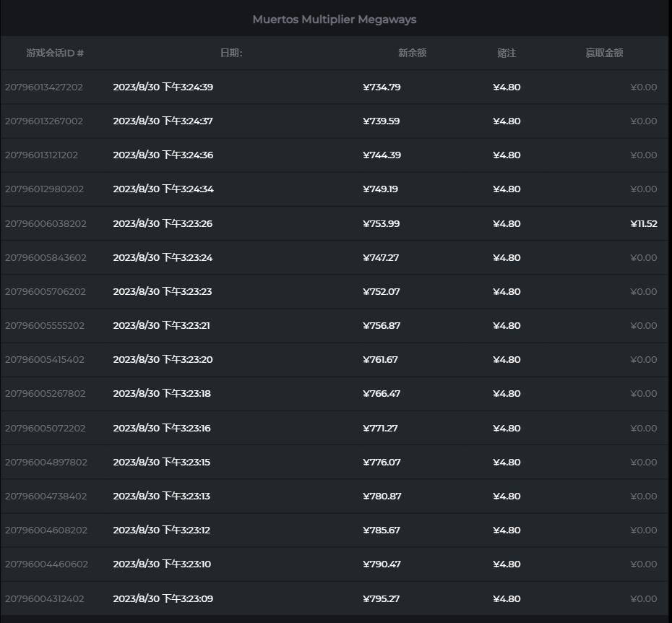
Task: Click the 日期 column header
Action: (231, 53)
